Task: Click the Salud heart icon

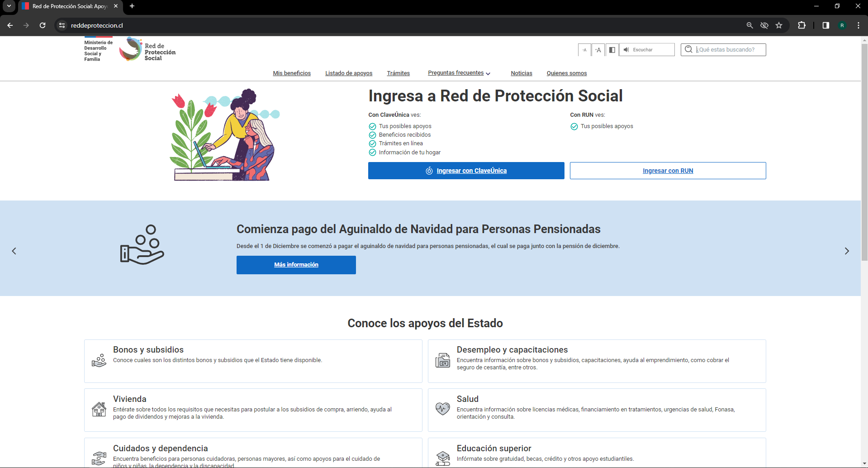Action: tap(443, 408)
